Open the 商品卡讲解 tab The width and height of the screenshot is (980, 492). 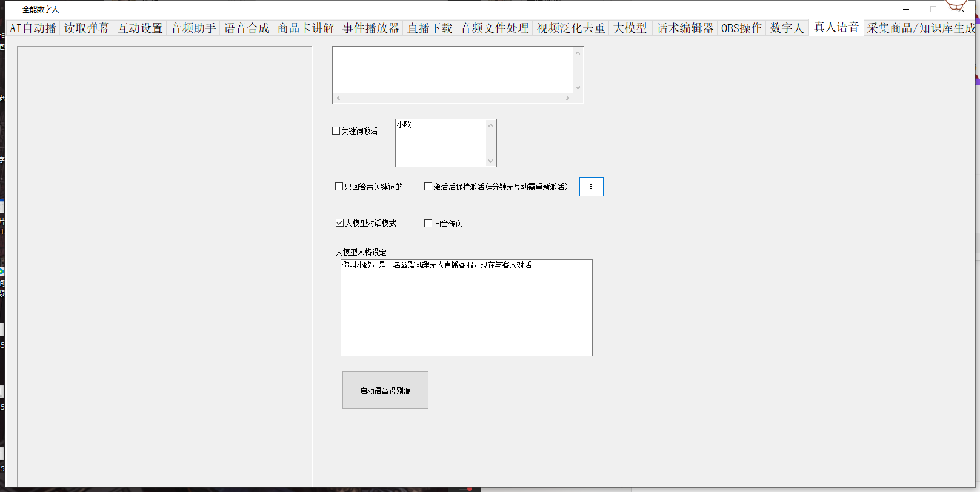(305, 28)
